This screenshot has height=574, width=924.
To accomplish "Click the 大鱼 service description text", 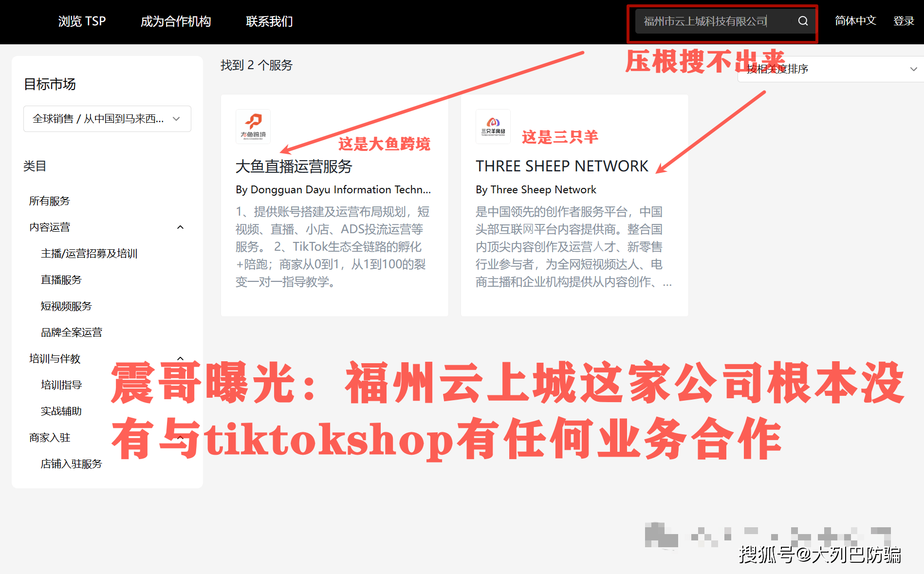I will [x=333, y=247].
